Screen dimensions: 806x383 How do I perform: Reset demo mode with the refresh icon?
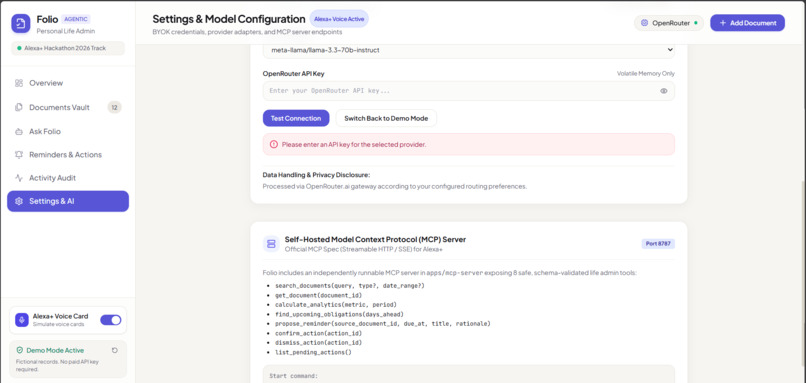point(115,350)
